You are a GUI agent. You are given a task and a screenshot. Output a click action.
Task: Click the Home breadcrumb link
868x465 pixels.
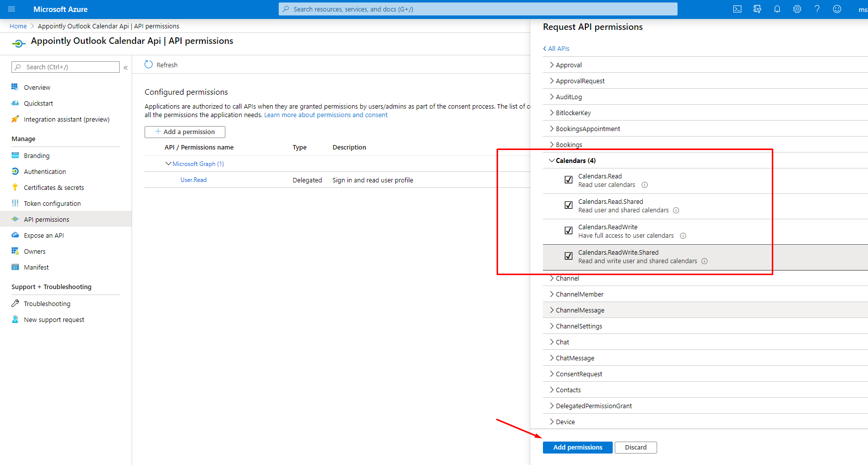coord(18,26)
